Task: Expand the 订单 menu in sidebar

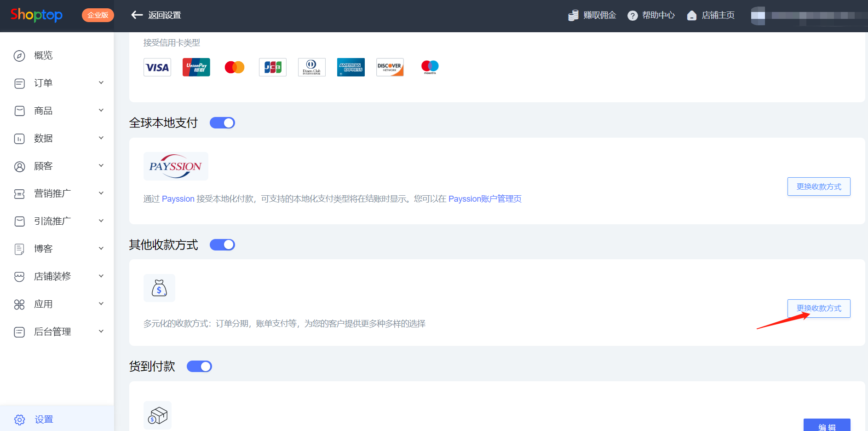Action: coord(101,82)
